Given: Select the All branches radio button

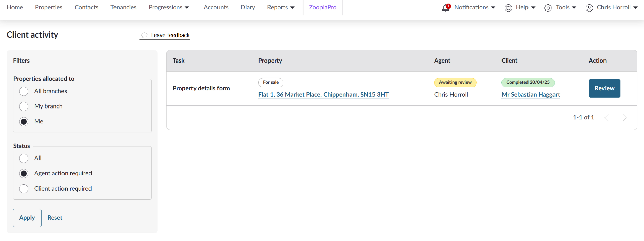Looking at the screenshot, I should click(x=24, y=91).
